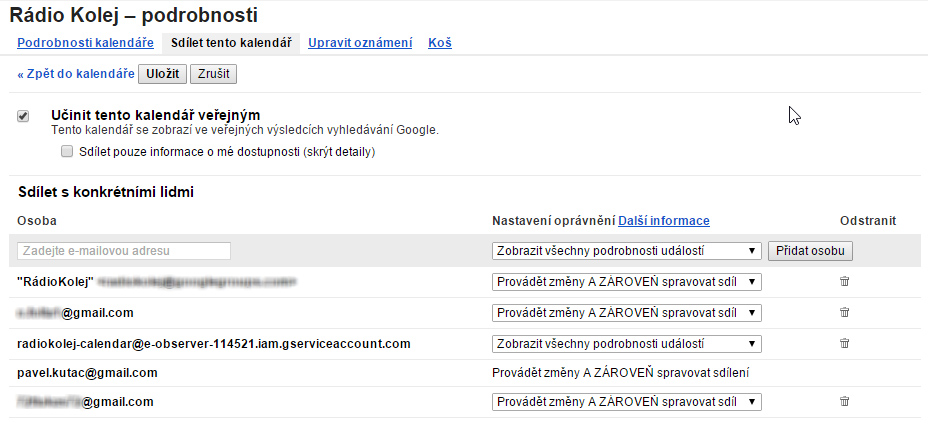
Task: Enable "Sdílet pouze informace o mé dostupnosti"
Action: 67,151
